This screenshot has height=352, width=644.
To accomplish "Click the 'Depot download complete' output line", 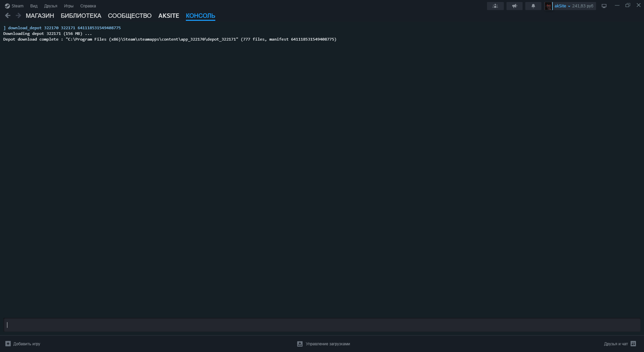I will [x=170, y=39].
